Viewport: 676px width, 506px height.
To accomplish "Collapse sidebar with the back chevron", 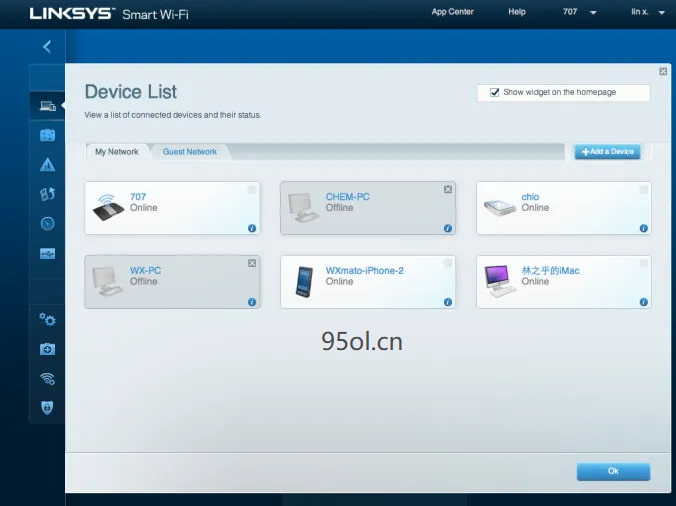I will (46, 46).
